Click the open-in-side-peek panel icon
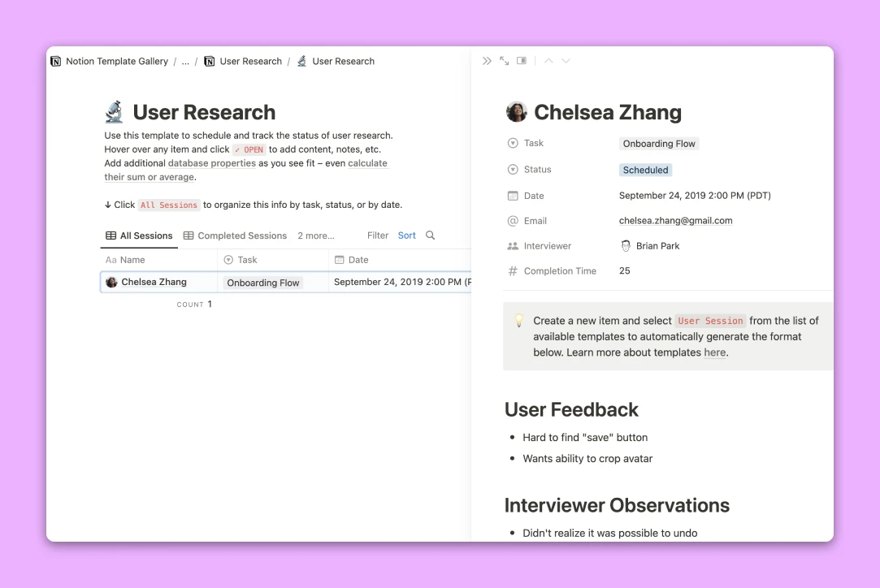 520,60
